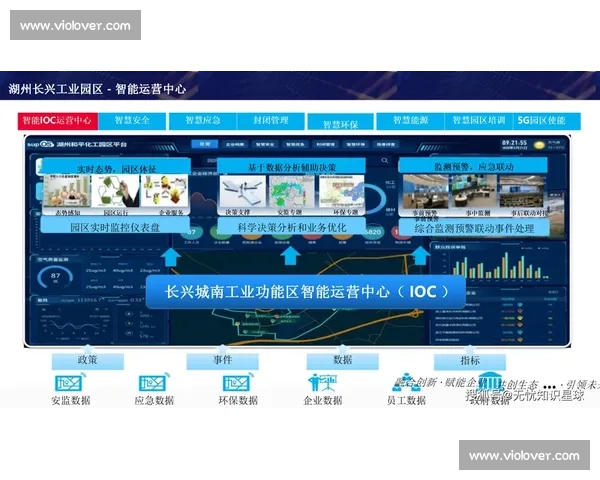600x480 pixels.
Task: Select the 智能IOC运营中心 tab
Action: point(57,121)
